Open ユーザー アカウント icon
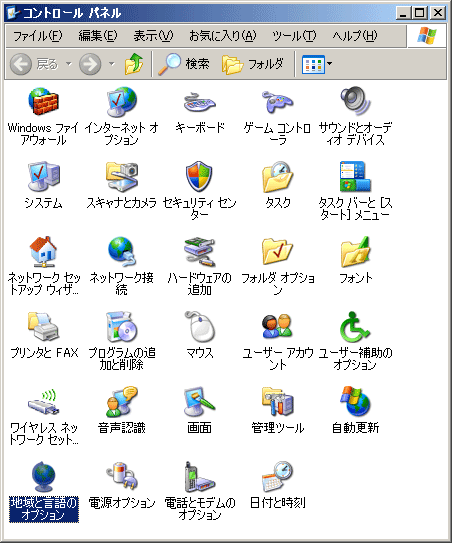 point(277,326)
